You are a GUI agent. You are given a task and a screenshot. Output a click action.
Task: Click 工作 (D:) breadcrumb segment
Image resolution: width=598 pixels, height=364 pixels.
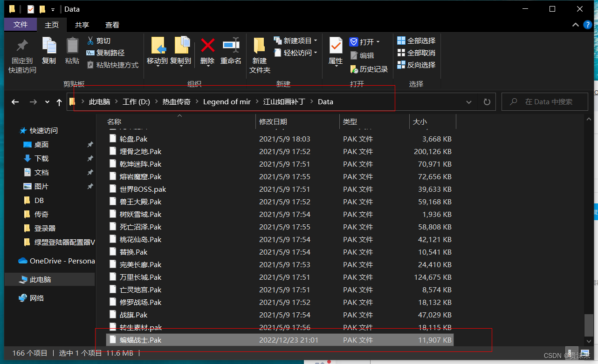(x=136, y=102)
